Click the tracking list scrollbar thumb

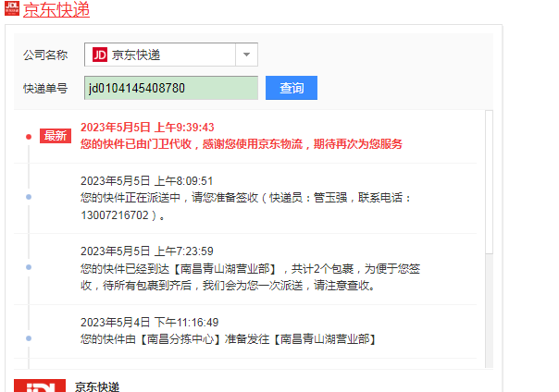coord(489,182)
